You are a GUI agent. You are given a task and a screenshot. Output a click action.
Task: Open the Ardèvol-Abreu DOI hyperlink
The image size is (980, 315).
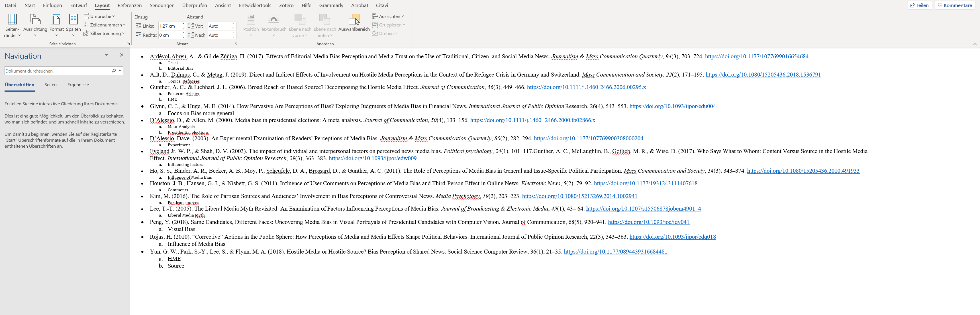(x=756, y=57)
